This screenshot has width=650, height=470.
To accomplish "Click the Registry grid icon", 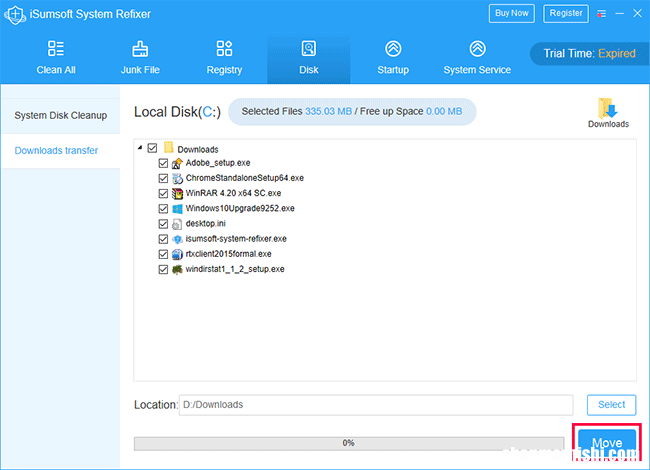I will (224, 48).
